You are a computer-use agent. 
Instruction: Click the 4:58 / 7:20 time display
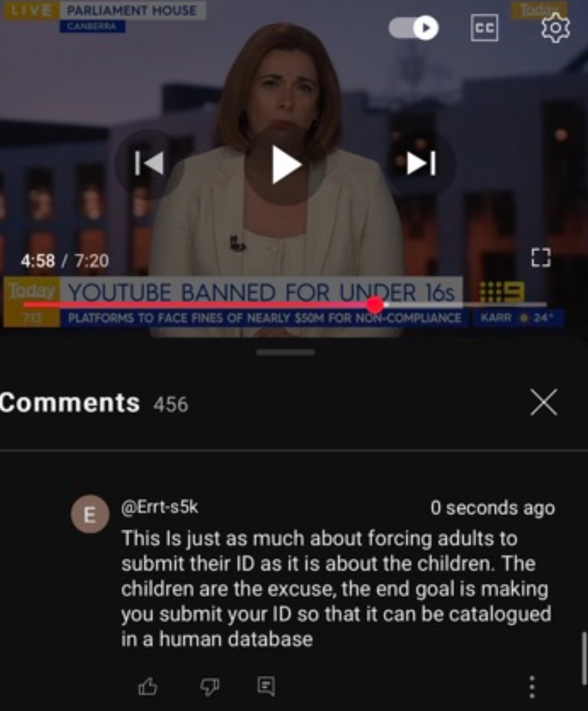pos(65,261)
